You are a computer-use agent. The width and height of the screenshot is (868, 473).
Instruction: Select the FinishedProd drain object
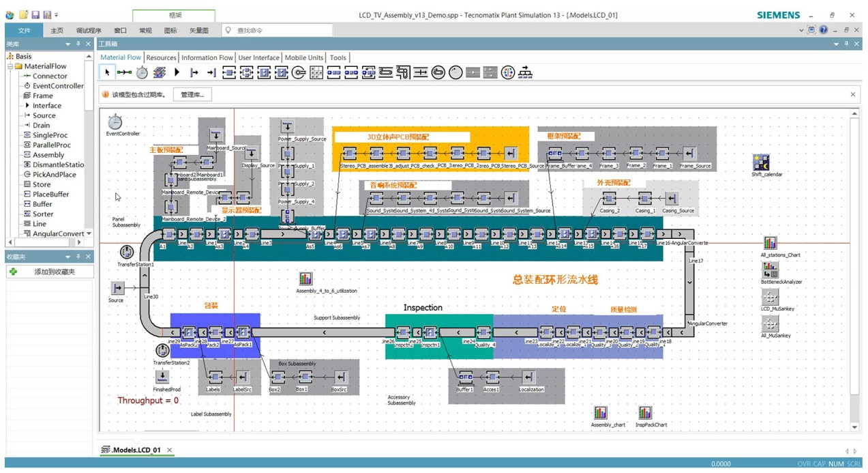(162, 377)
